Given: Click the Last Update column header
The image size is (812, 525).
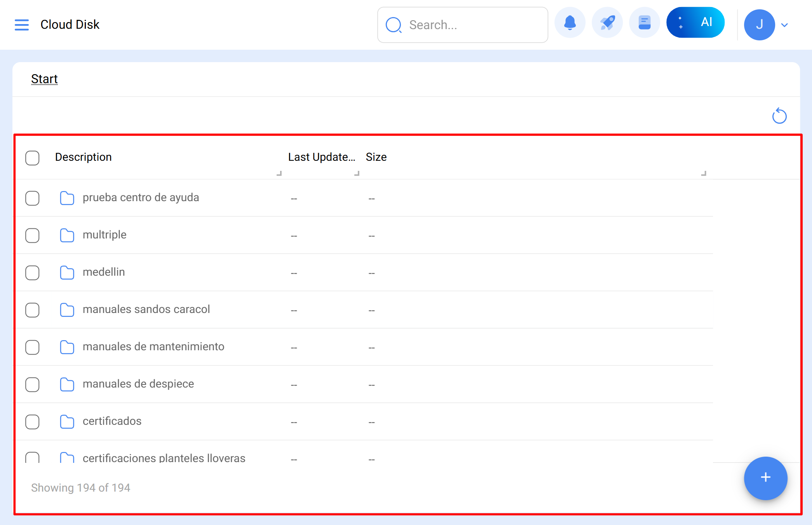Looking at the screenshot, I should pos(321,157).
